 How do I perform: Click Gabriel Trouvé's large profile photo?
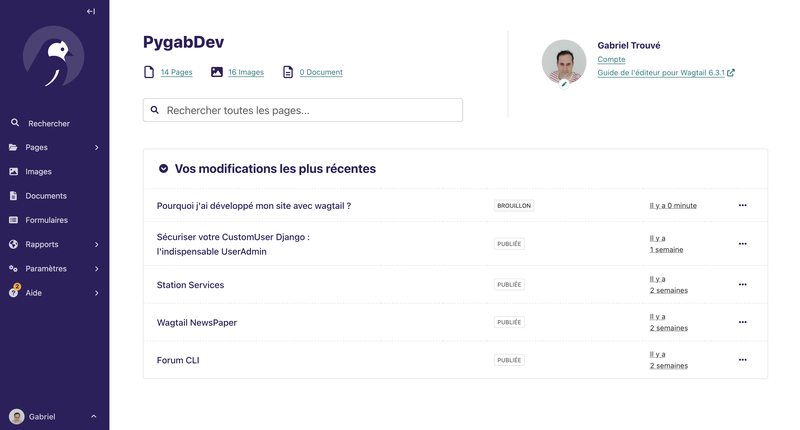pyautogui.click(x=564, y=62)
